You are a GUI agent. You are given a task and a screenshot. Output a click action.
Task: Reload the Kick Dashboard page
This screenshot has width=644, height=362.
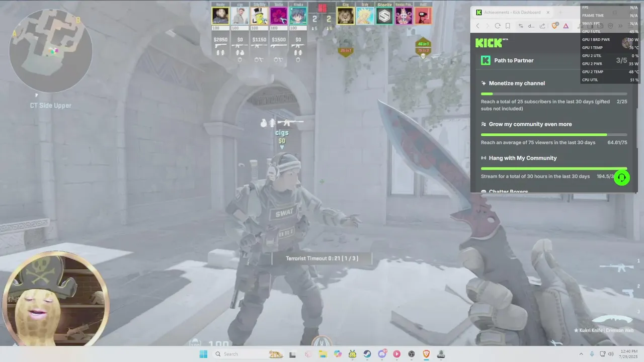tap(498, 26)
